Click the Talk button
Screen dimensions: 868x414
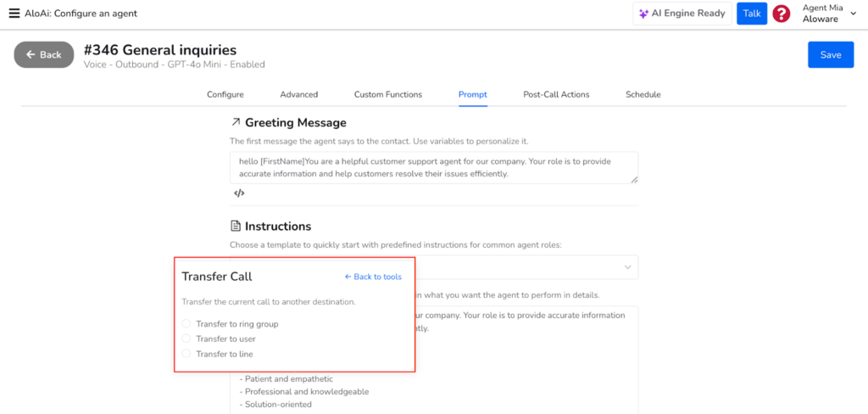[752, 14]
